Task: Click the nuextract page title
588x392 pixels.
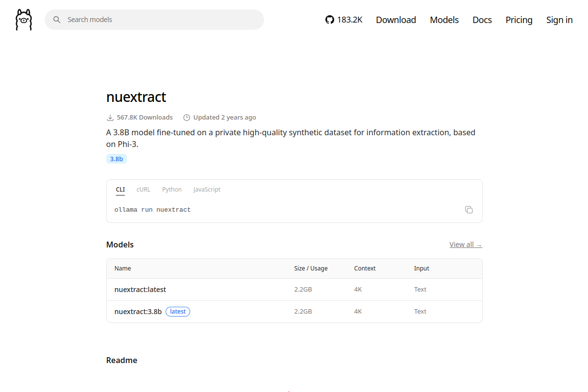Action: tap(136, 97)
